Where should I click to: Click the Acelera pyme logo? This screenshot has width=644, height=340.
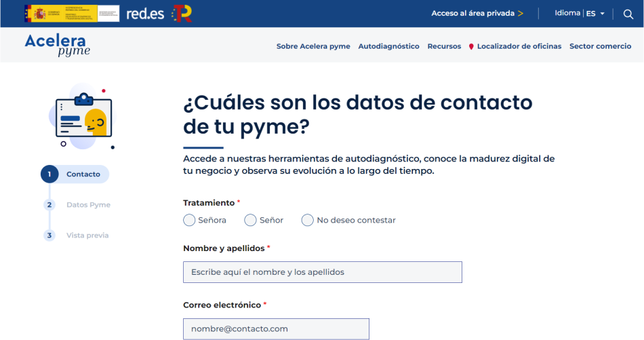58,45
